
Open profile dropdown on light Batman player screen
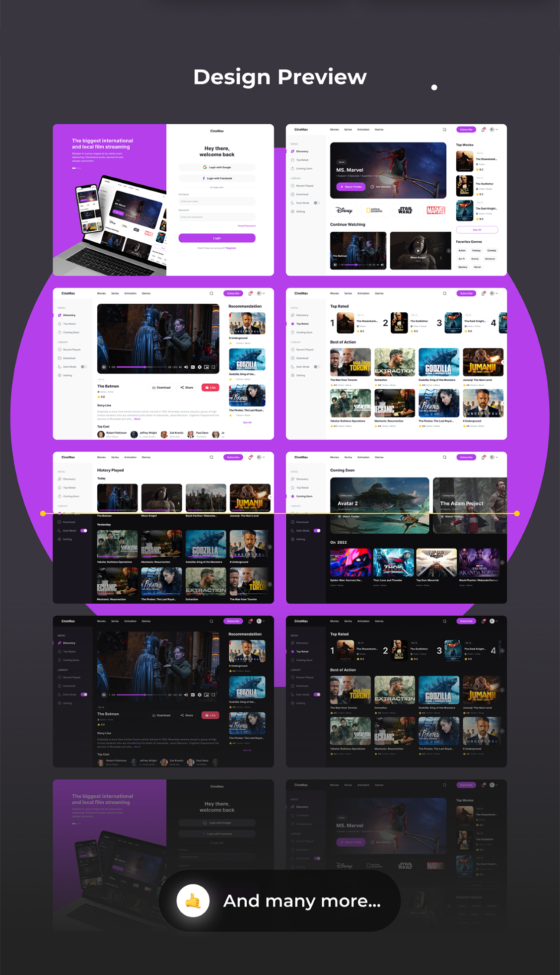260,293
